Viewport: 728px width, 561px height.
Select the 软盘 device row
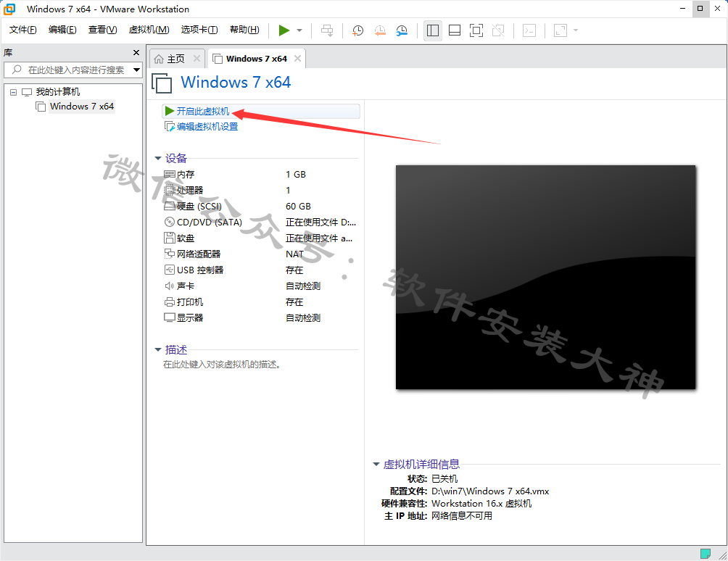tap(260, 238)
